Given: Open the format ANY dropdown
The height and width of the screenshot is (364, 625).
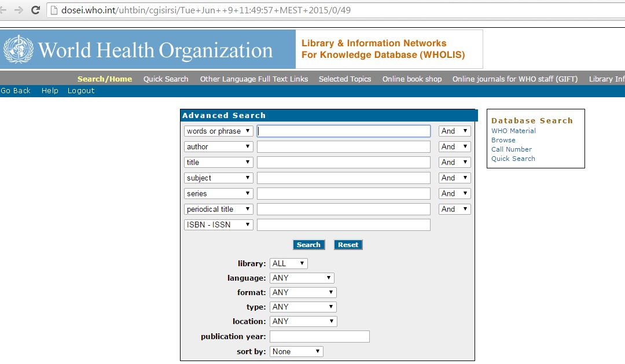Looking at the screenshot, I should coord(303,293).
